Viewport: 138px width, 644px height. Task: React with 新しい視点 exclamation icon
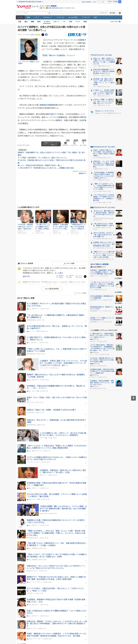83,143
